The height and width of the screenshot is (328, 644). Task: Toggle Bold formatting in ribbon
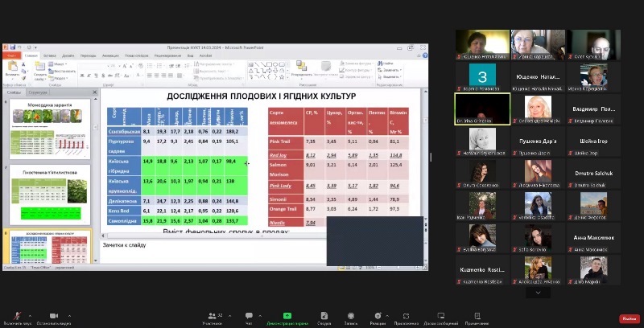(x=82, y=76)
